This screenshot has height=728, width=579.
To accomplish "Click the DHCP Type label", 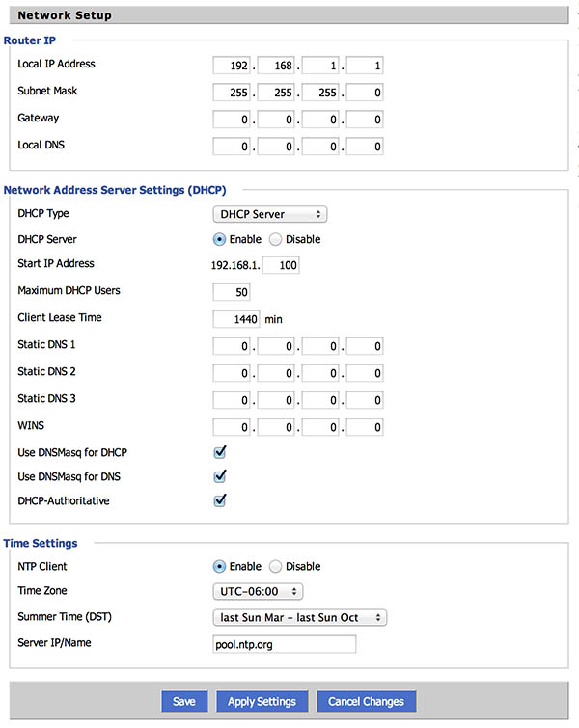I will click(x=43, y=213).
